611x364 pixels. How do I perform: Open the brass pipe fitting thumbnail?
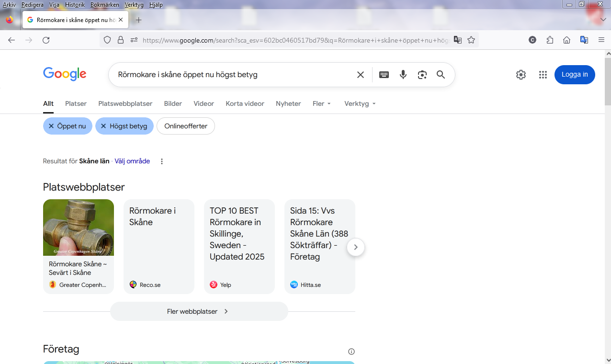(79, 227)
